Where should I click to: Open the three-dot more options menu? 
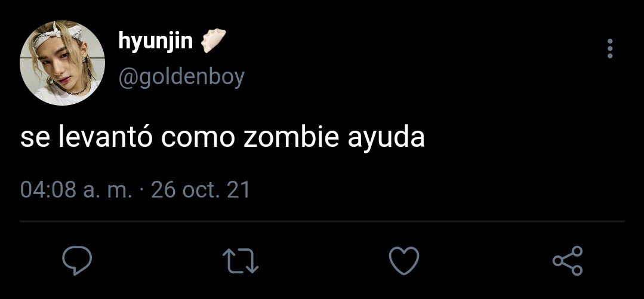(x=610, y=48)
